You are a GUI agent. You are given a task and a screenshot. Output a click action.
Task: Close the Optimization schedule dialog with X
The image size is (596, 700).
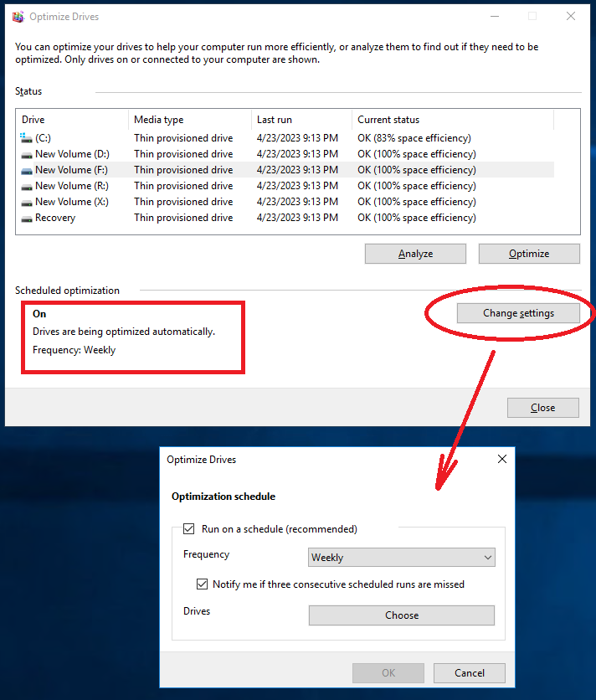tap(502, 459)
